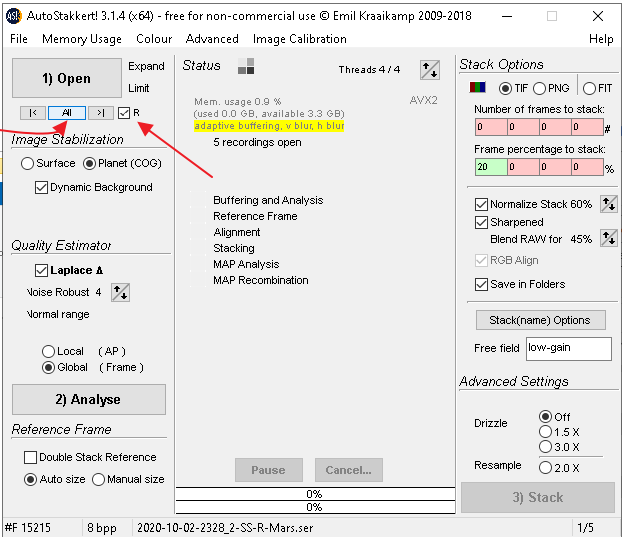Click the AutoStakkert app icon in title bar

13,13
